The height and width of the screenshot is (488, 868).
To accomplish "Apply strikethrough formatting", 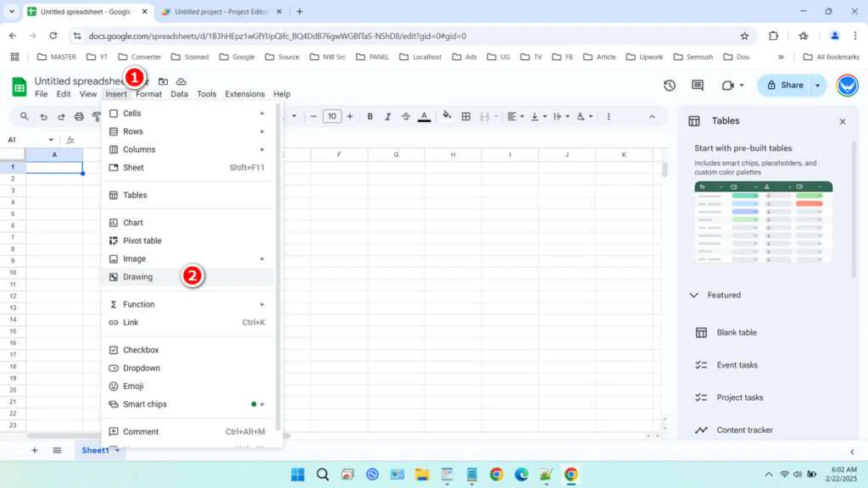I will click(405, 116).
